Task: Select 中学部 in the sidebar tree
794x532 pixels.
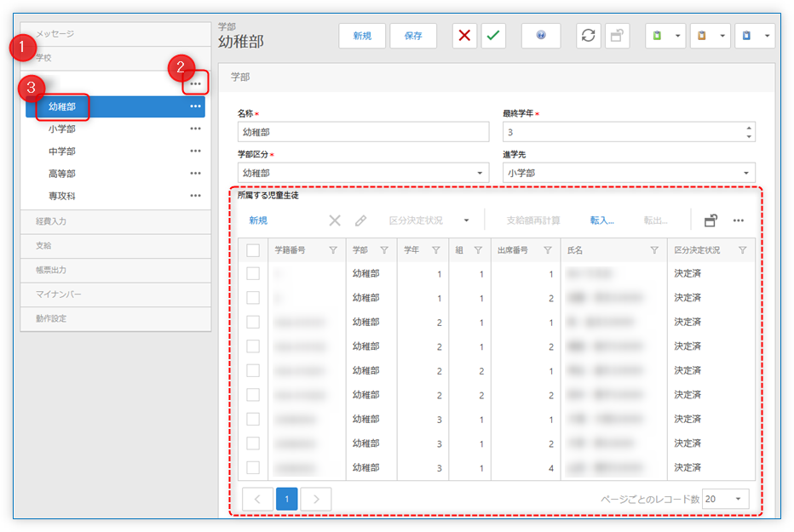Action: click(x=62, y=152)
